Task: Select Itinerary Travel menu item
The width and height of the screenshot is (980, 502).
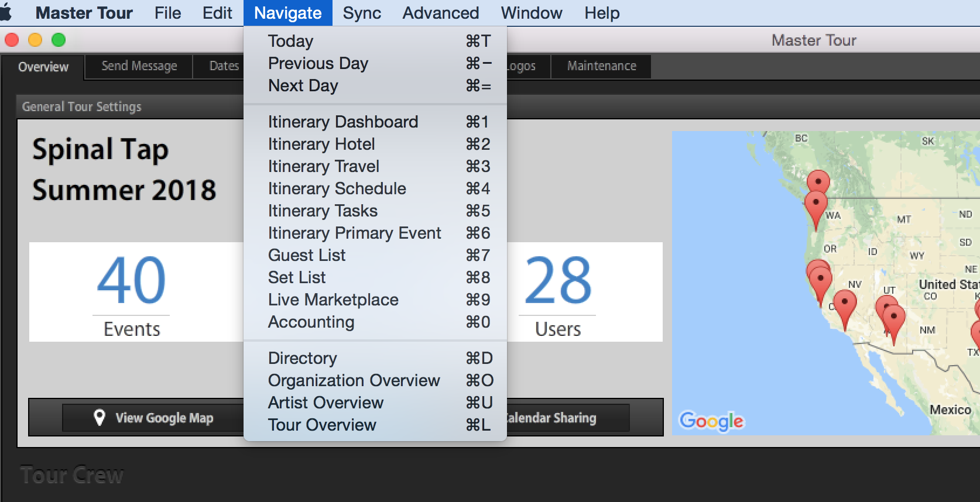Action: (x=375, y=166)
